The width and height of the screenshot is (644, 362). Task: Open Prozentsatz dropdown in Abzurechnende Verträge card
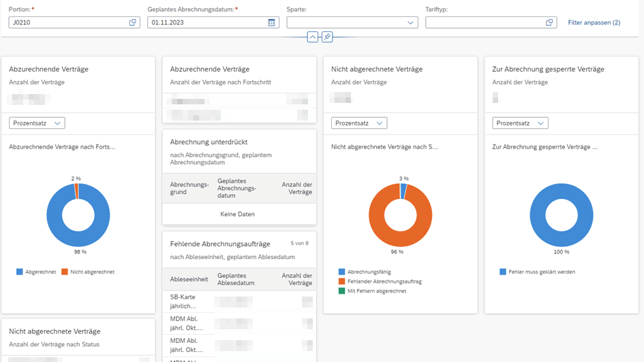pos(37,123)
